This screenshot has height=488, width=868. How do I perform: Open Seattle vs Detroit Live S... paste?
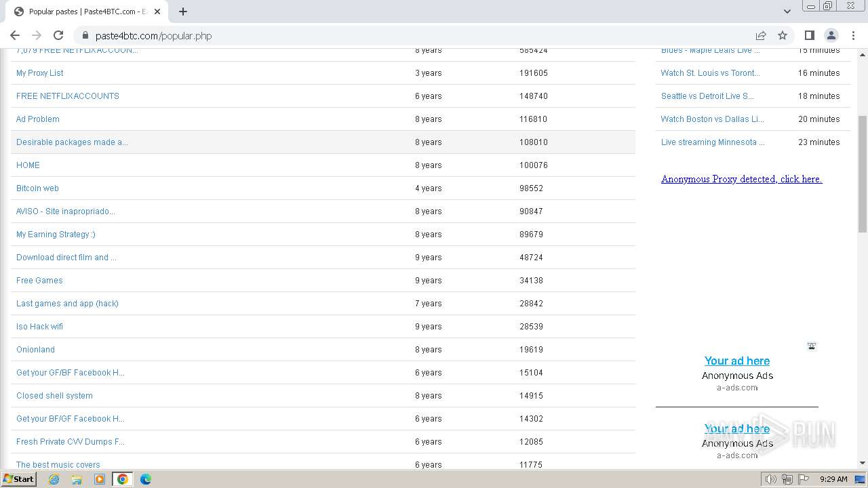click(x=707, y=96)
